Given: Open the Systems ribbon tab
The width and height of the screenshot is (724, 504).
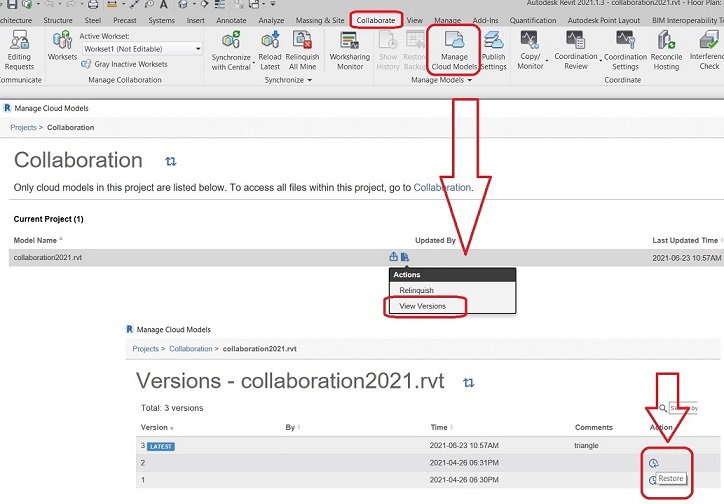Looking at the screenshot, I should click(161, 20).
